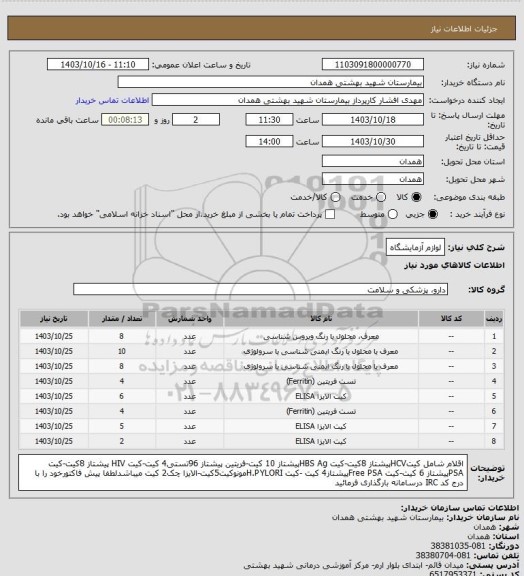Image resolution: width=524 pixels, height=576 pixels.
Task: Click the نام کالا column header
Action: point(321,319)
